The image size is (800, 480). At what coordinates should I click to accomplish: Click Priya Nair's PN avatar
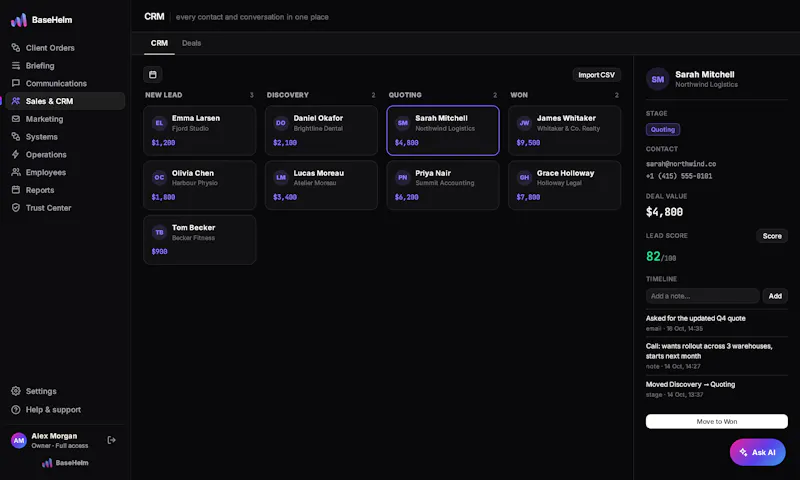(403, 178)
